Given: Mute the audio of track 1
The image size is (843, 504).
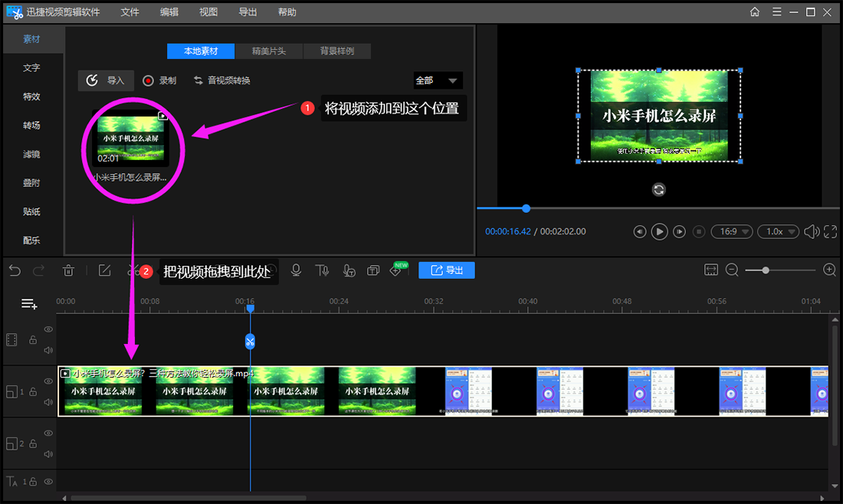Looking at the screenshot, I should tap(48, 402).
